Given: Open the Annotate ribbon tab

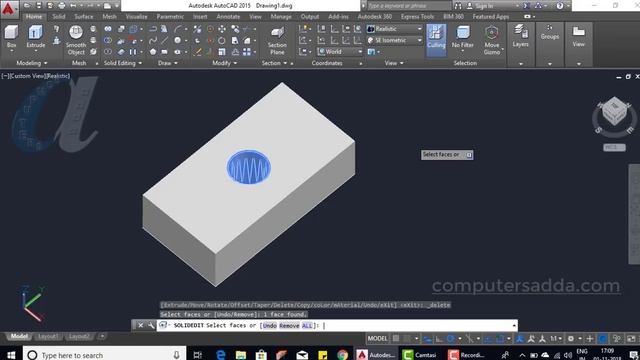Looking at the screenshot, I should 228,17.
